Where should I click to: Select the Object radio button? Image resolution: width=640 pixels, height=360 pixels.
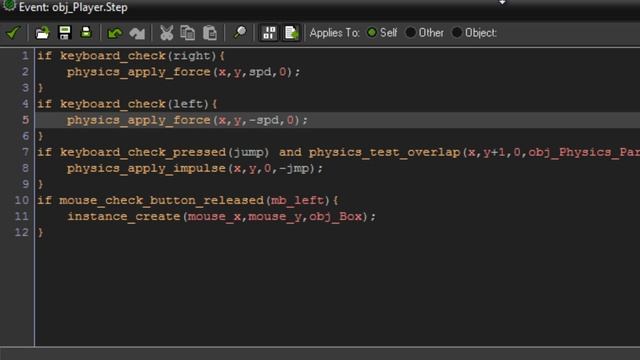457,33
